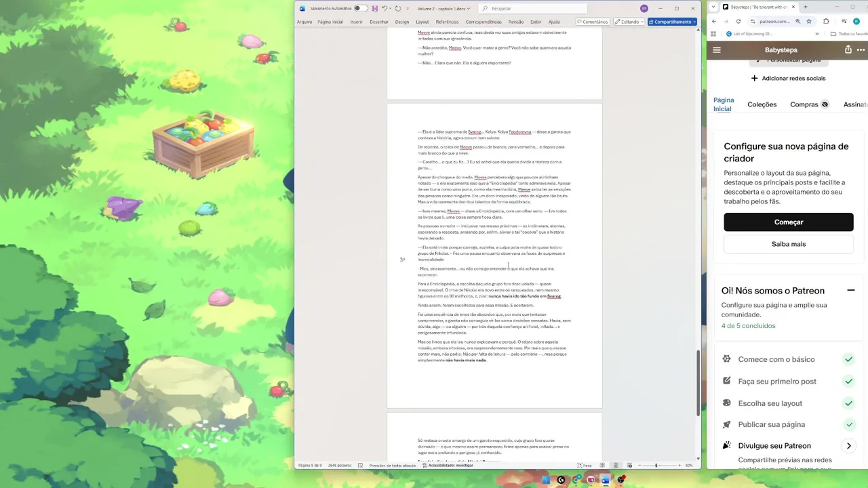Open the browser extensions puzzle icon
This screenshot has width=868, height=488.
(826, 22)
